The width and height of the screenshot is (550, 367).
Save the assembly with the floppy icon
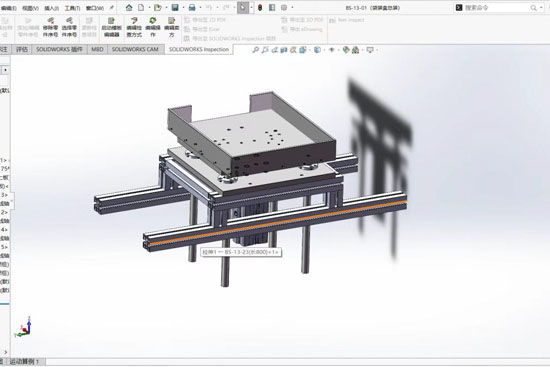(175, 7)
